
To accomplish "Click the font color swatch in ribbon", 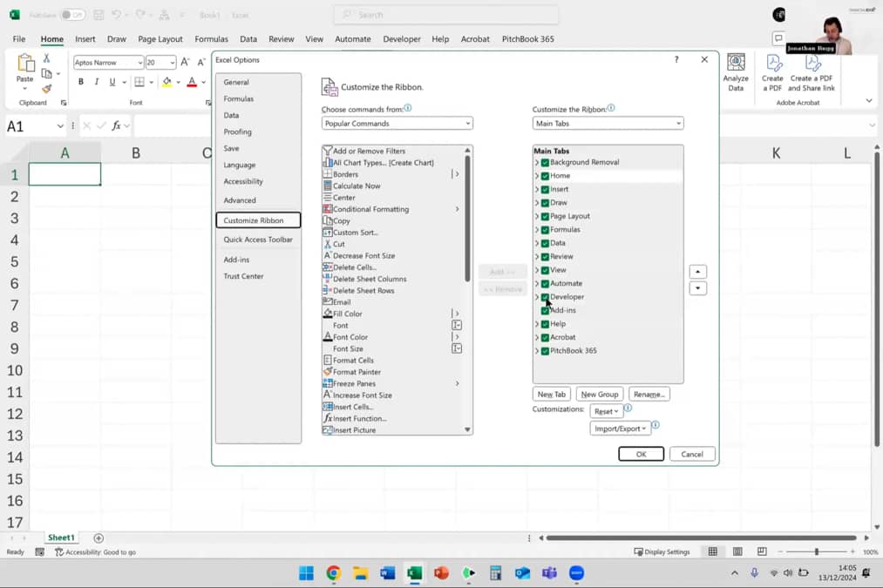I will [192, 82].
